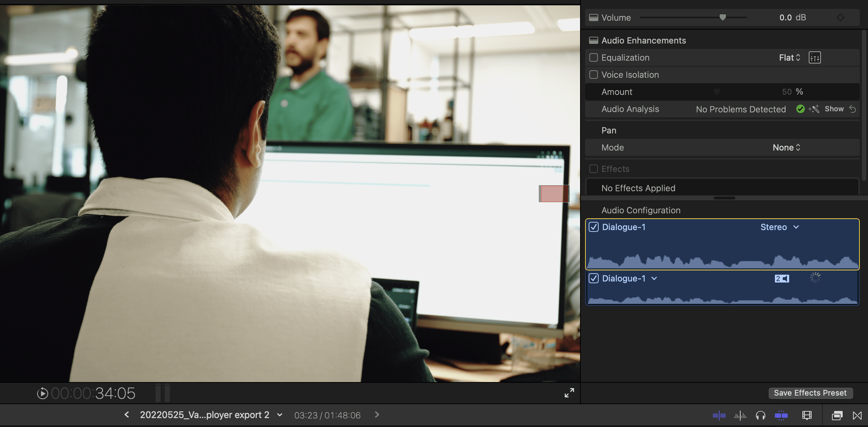Screen dimensions: 868x427
Task: Open the lower Dialogue-1 role dropdown
Action: pyautogui.click(x=654, y=279)
